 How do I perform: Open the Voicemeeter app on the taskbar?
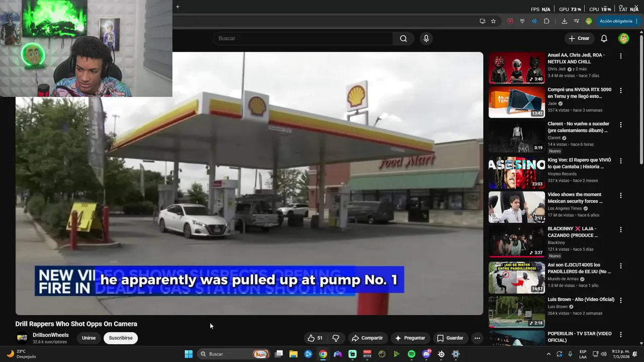pyautogui.click(x=367, y=354)
